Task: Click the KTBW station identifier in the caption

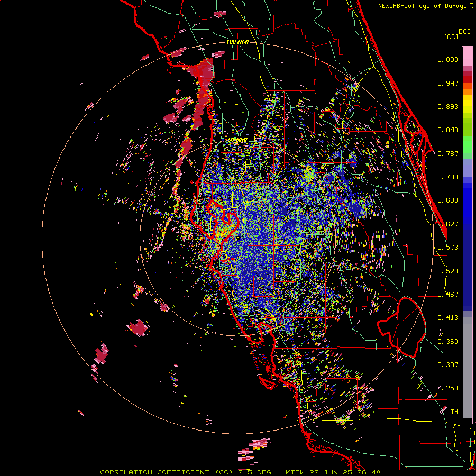Action: point(296,472)
